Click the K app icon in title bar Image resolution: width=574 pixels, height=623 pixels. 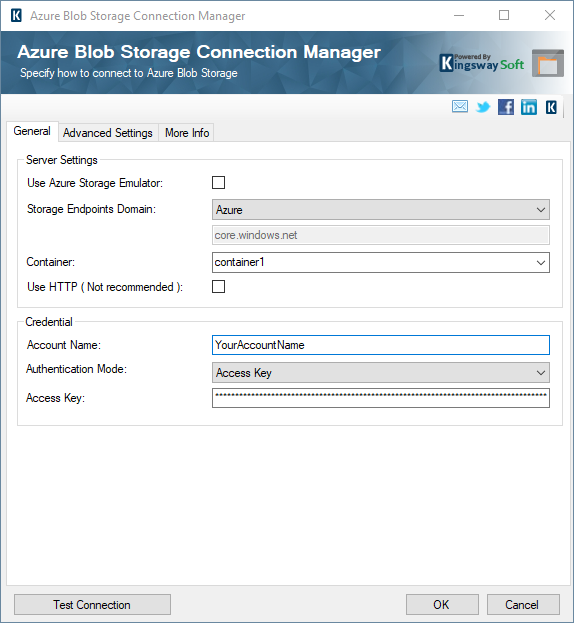16,15
